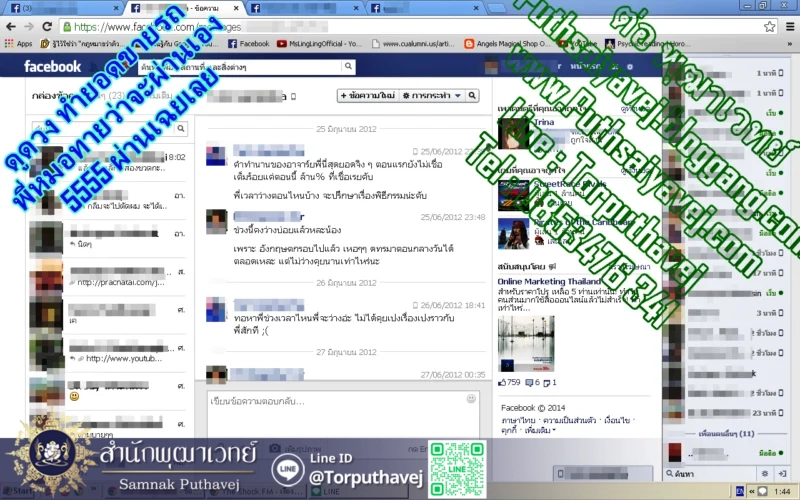Click the header search magnifier icon
The height and width of the screenshot is (500, 800).
[348, 66]
